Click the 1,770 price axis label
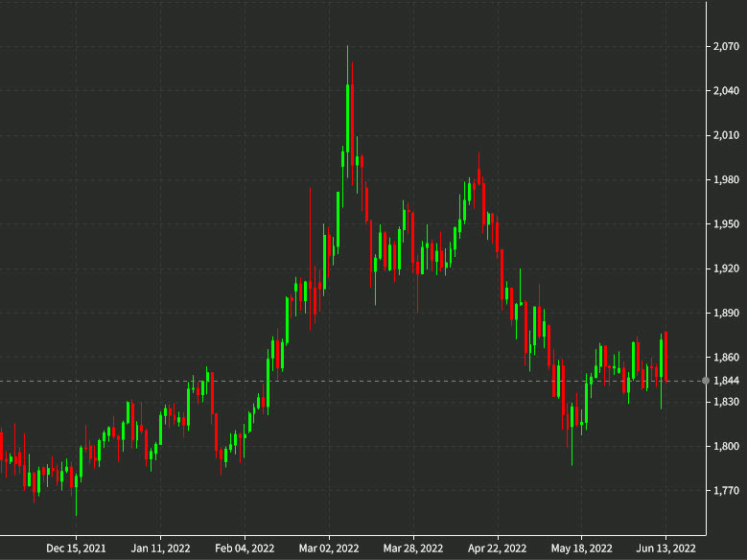The image size is (747, 560). [x=726, y=491]
